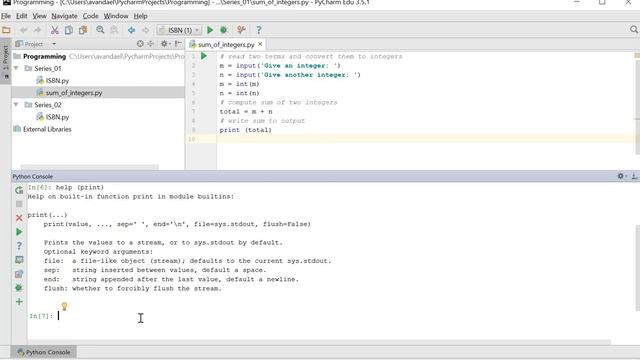Click the green run gutter arrow on line 1
The height and width of the screenshot is (360, 640).
[204, 56]
